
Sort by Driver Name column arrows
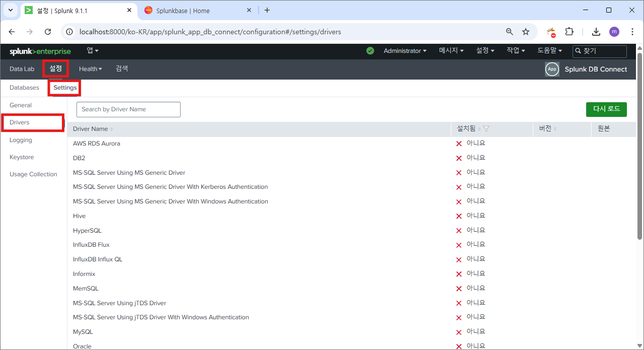click(112, 129)
